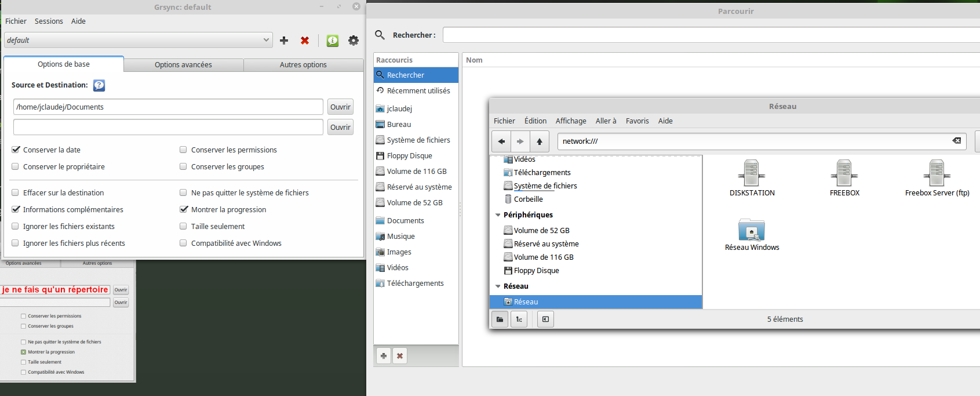Click Ouvrir next to the empty destination field

(340, 127)
